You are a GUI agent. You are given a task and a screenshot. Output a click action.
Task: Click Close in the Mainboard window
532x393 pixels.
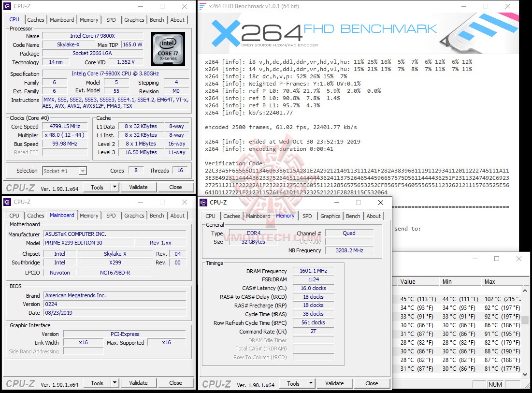coord(175,383)
